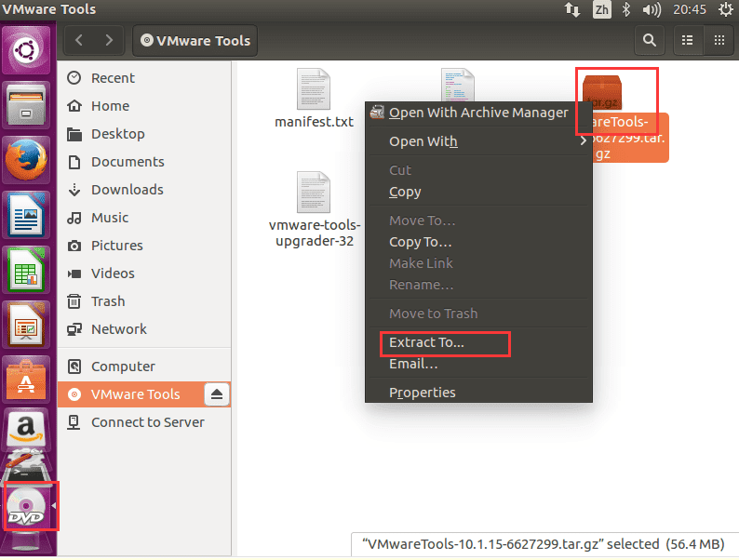Open the Ubuntu Dash search launcher
The width and height of the screenshot is (739, 560).
pos(26,49)
